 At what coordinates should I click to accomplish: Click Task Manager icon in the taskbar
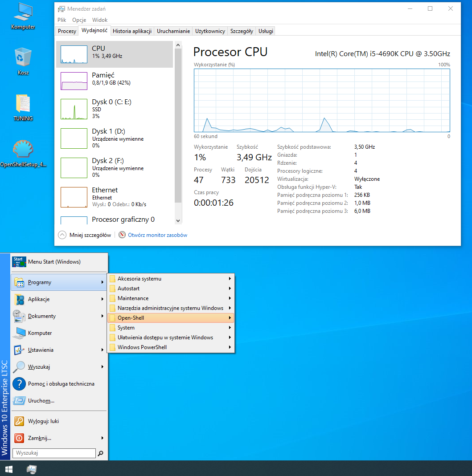coord(32,469)
